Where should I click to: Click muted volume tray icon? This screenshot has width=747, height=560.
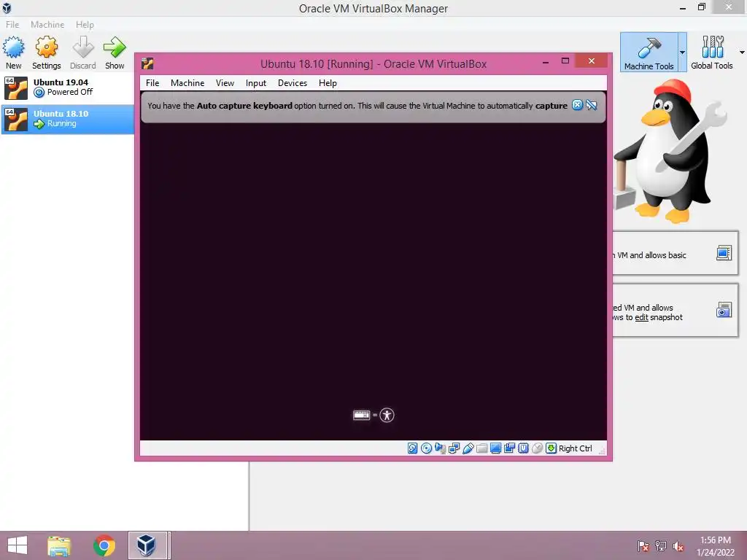click(678, 546)
